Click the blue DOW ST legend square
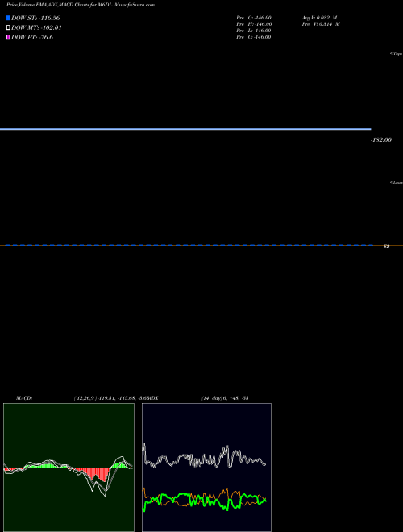The image size is (403, 532). (x=8, y=18)
